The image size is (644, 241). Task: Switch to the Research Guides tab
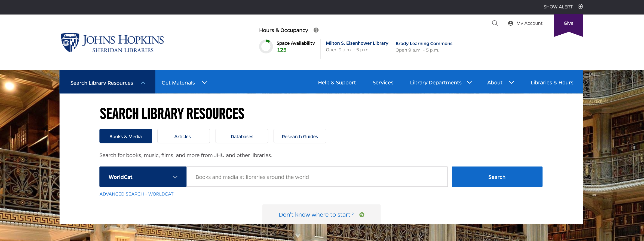[x=300, y=136]
